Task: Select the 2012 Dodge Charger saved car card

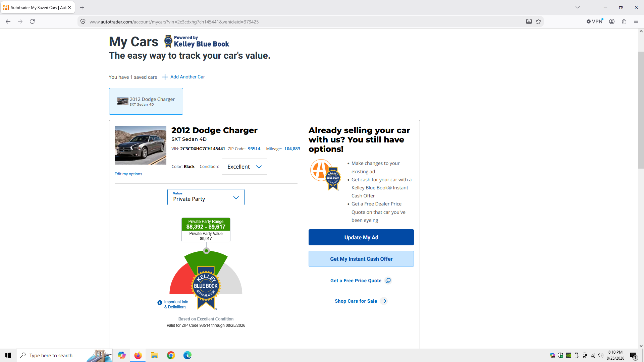Action: [146, 101]
